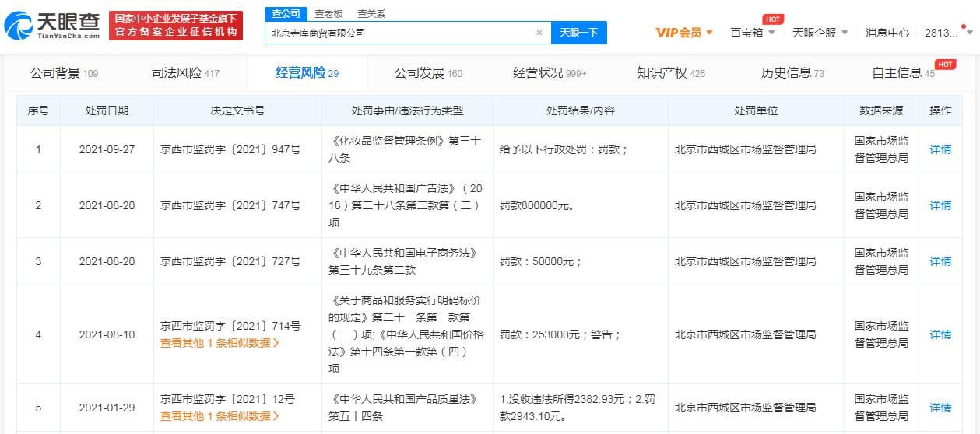View 详情 for the 2021-09-27 penalty

940,149
